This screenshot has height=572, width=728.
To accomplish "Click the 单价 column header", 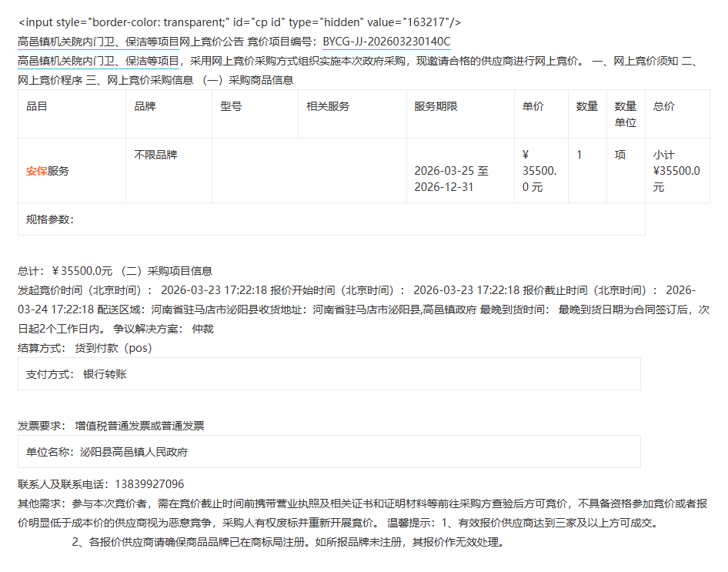I will (533, 106).
